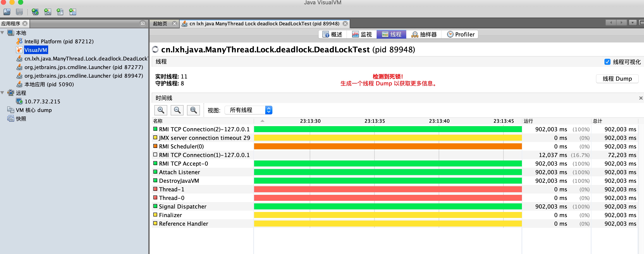Click the zoom in timeline icon

coord(161,110)
